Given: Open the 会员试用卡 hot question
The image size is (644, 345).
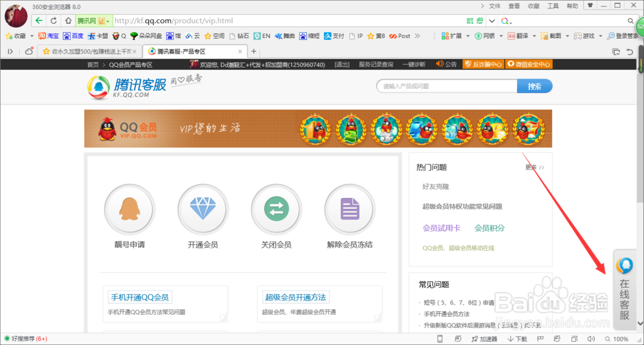Looking at the screenshot, I should point(442,228).
